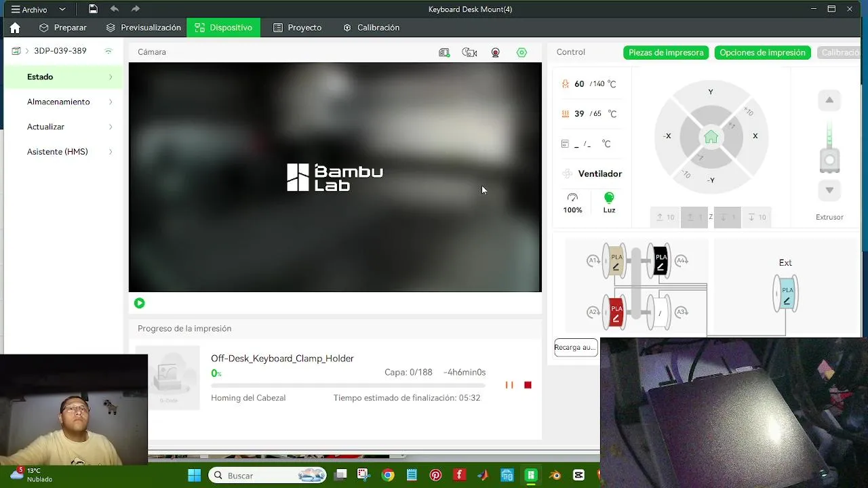Open the 100% print speed setting
The height and width of the screenshot is (488, 868).
572,203
